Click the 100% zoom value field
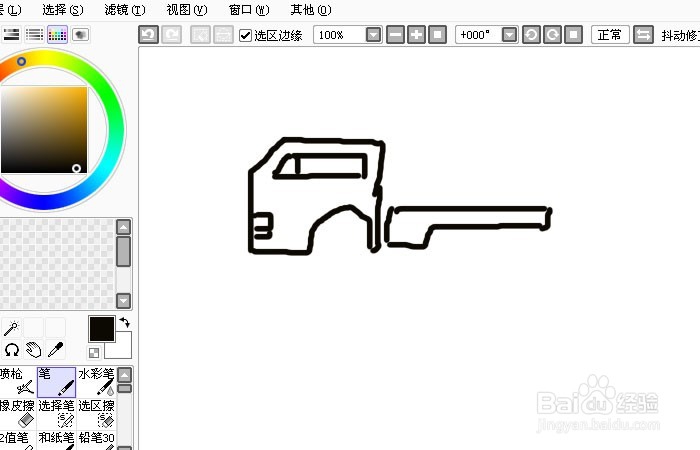This screenshot has width=700, height=450. click(339, 35)
